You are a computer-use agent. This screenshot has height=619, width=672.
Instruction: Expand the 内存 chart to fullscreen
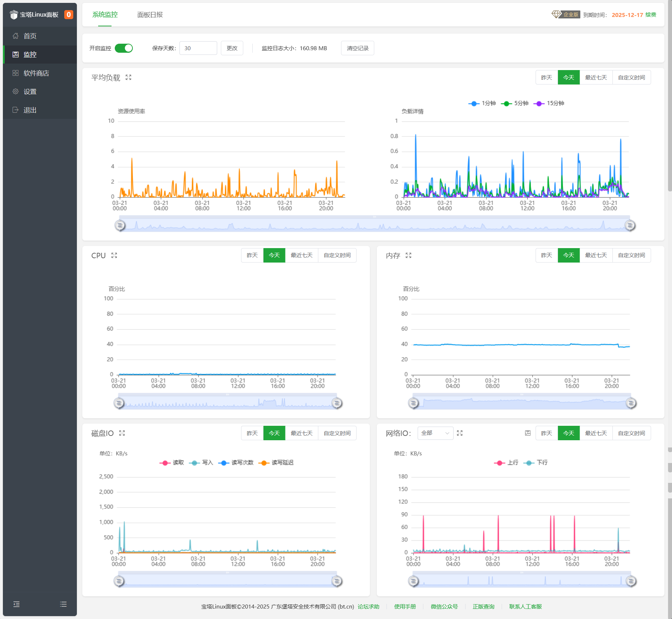tap(409, 255)
